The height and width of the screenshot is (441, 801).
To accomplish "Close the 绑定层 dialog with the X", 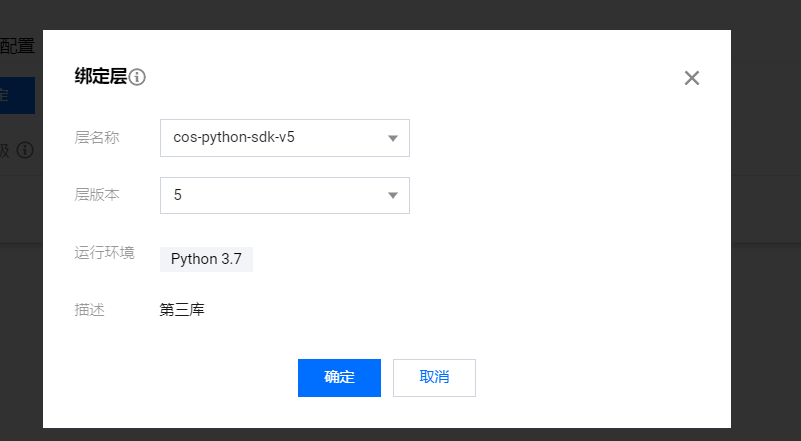I will (692, 78).
